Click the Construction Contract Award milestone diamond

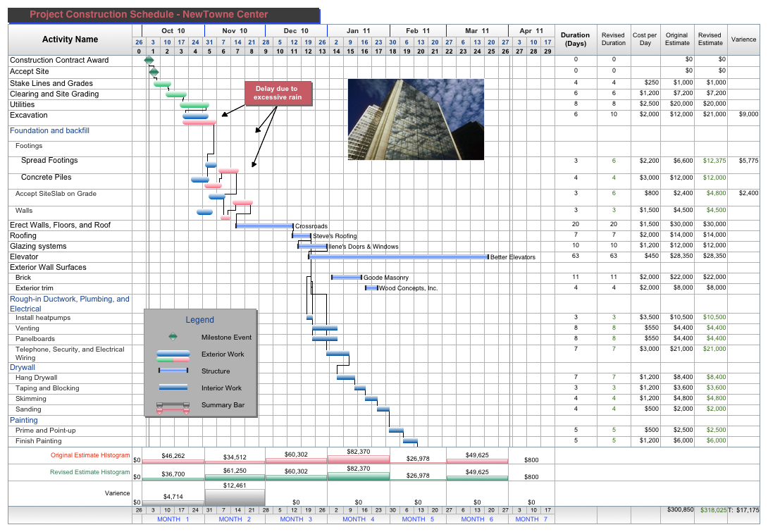[149, 61]
